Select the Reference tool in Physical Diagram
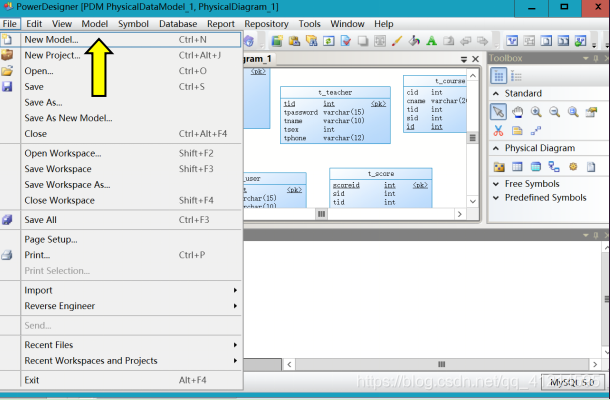Viewport: 610px width, 400px height. tap(554, 167)
